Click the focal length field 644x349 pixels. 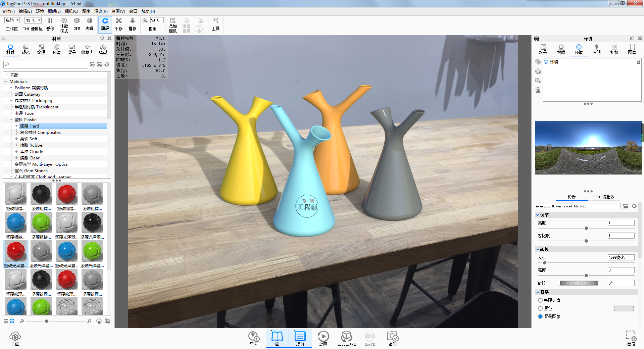coord(157,20)
